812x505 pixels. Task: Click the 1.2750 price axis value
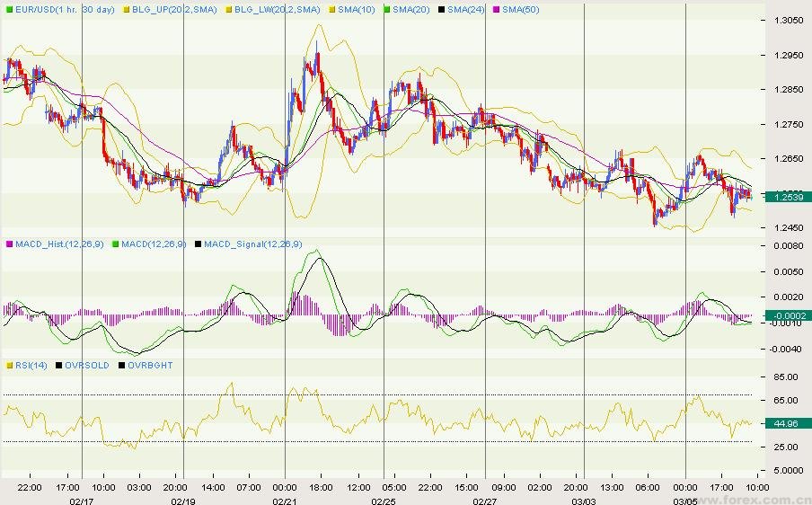click(x=789, y=124)
